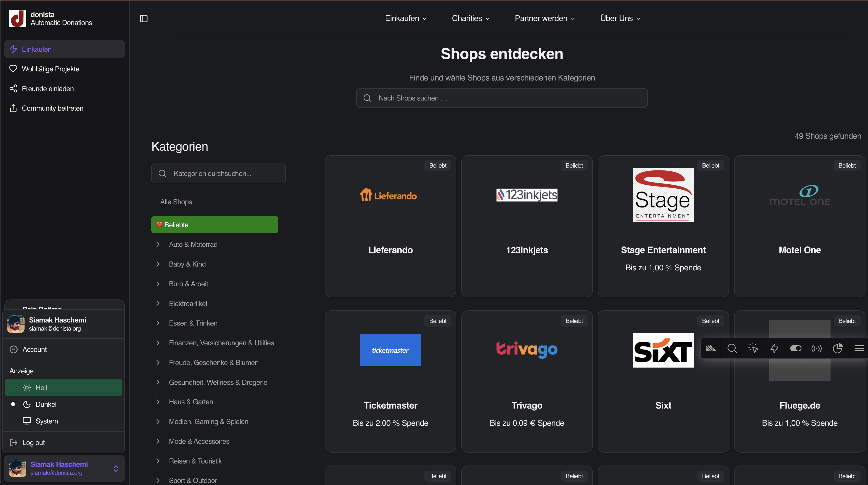
Task: Click the 'Shops entdecken' heading
Action: 502,54
